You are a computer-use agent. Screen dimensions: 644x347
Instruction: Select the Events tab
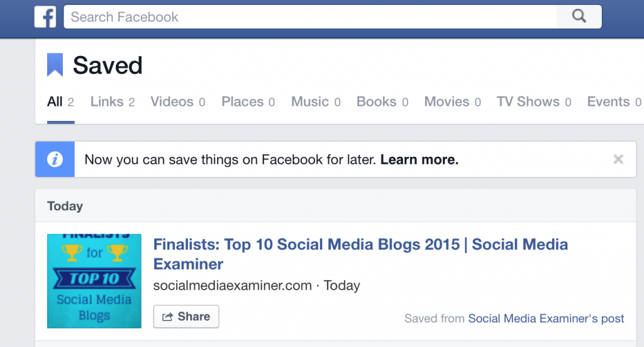[x=614, y=101]
